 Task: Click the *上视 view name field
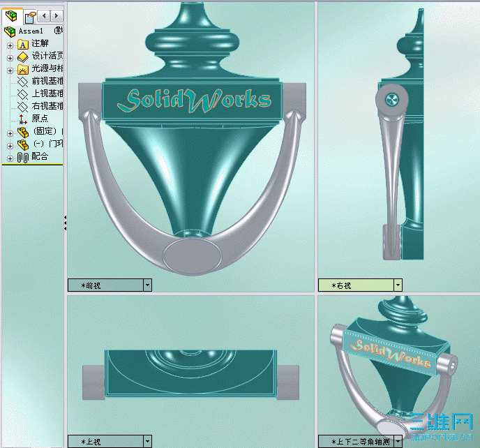pos(105,441)
